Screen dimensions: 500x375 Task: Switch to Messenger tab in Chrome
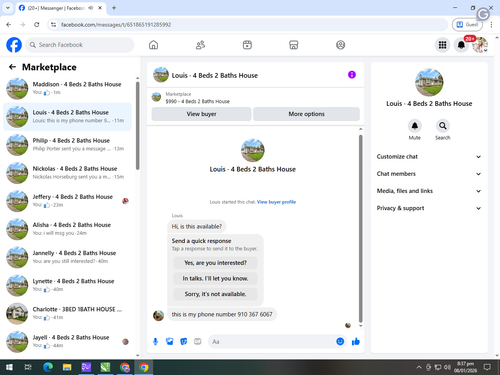click(x=61, y=8)
